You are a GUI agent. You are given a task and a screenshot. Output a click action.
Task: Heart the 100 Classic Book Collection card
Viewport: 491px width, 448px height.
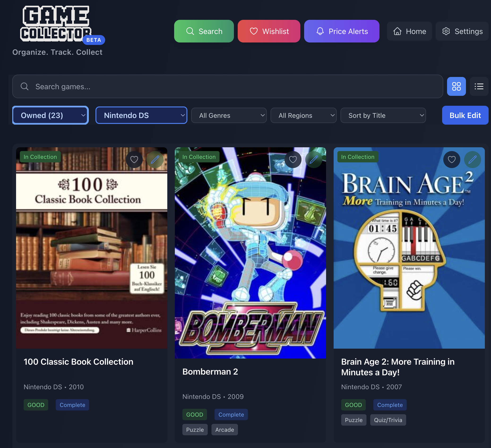(x=134, y=159)
